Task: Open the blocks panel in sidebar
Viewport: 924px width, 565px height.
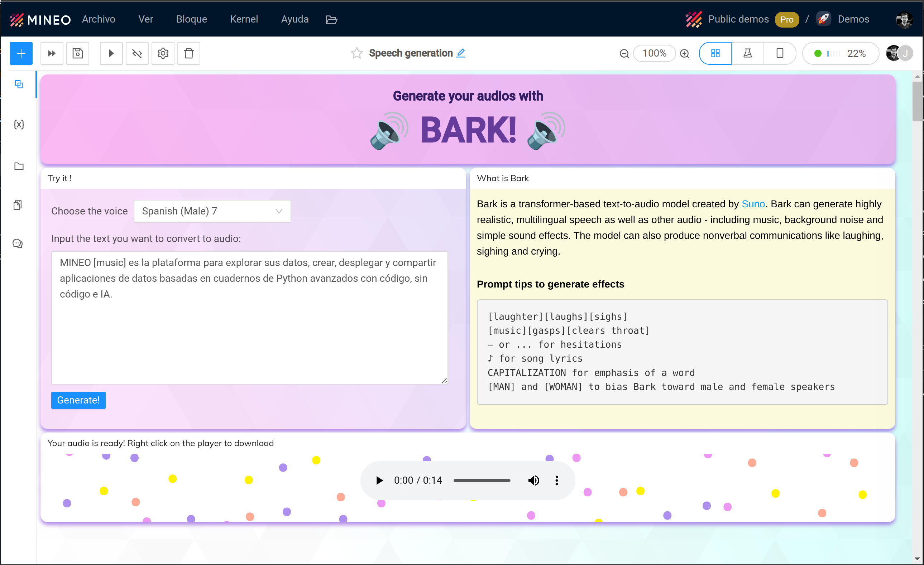Action: click(x=19, y=84)
